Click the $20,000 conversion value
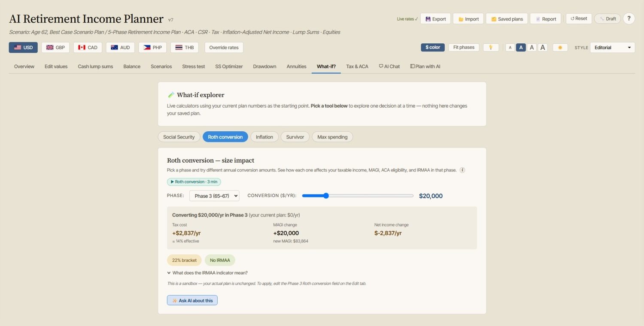Screen dimensions: 644x326 click(x=431, y=196)
